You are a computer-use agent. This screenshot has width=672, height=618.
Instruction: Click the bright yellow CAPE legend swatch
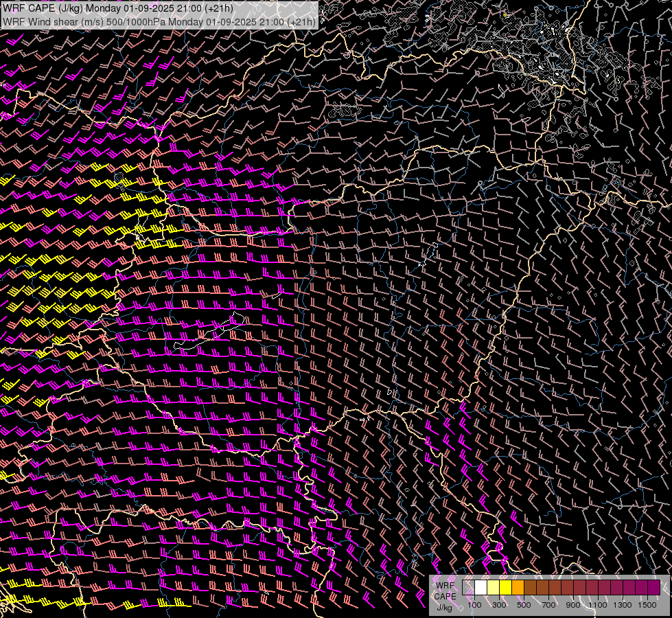(x=506, y=587)
